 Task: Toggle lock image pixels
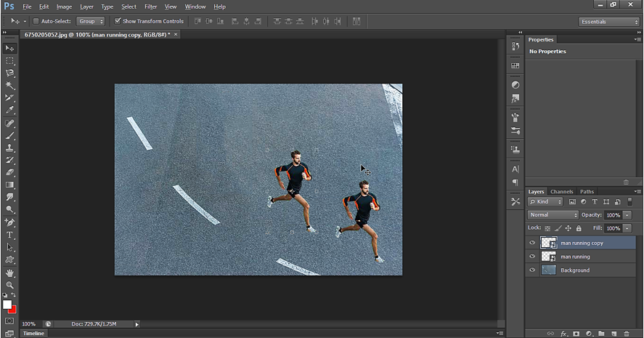click(558, 228)
